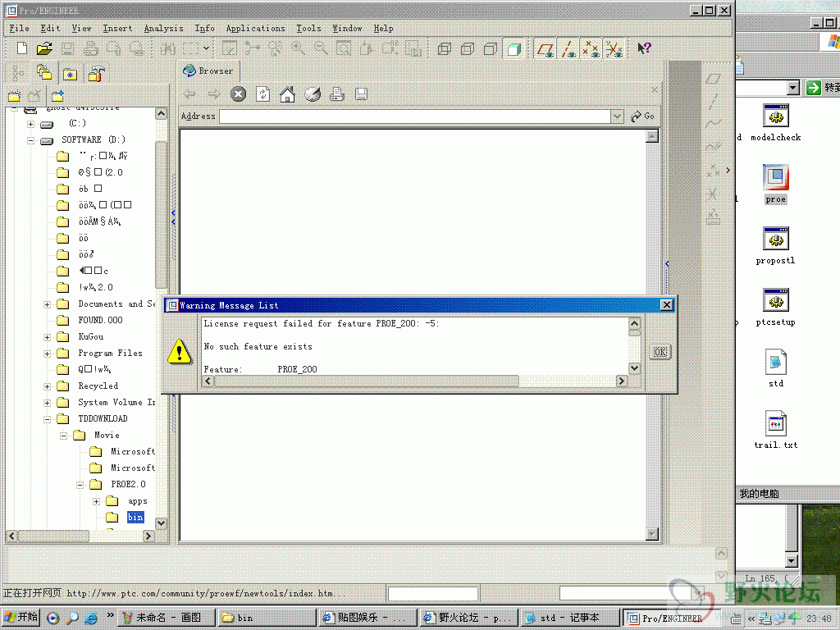Switch to bin folder taskbar button
Screen dimensions: 840x630
pyautogui.click(x=267, y=618)
